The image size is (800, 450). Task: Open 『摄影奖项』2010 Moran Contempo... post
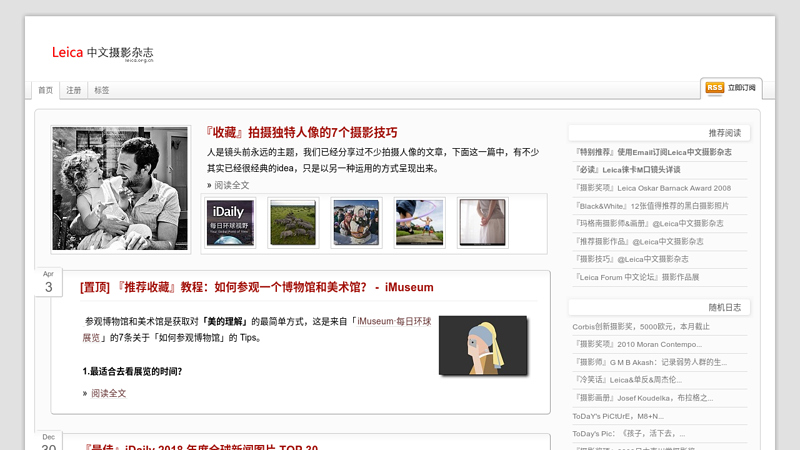pos(638,344)
